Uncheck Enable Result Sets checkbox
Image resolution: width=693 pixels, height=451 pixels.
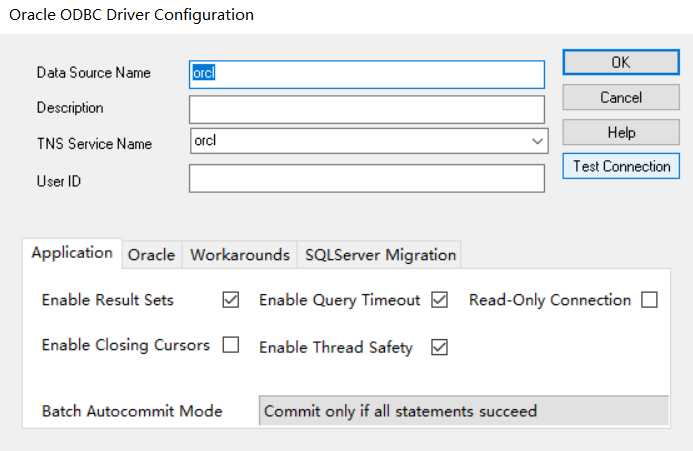pyautogui.click(x=231, y=299)
